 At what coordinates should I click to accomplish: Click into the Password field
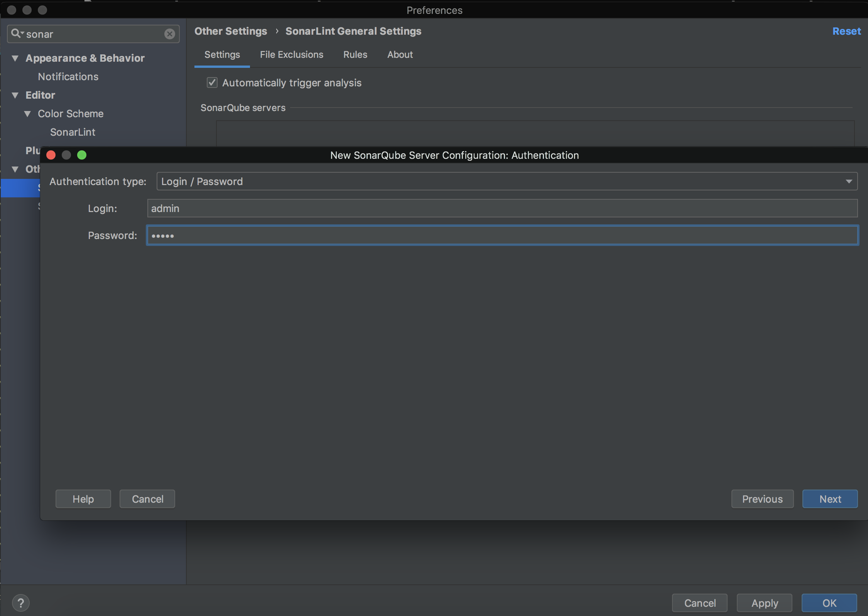502,235
